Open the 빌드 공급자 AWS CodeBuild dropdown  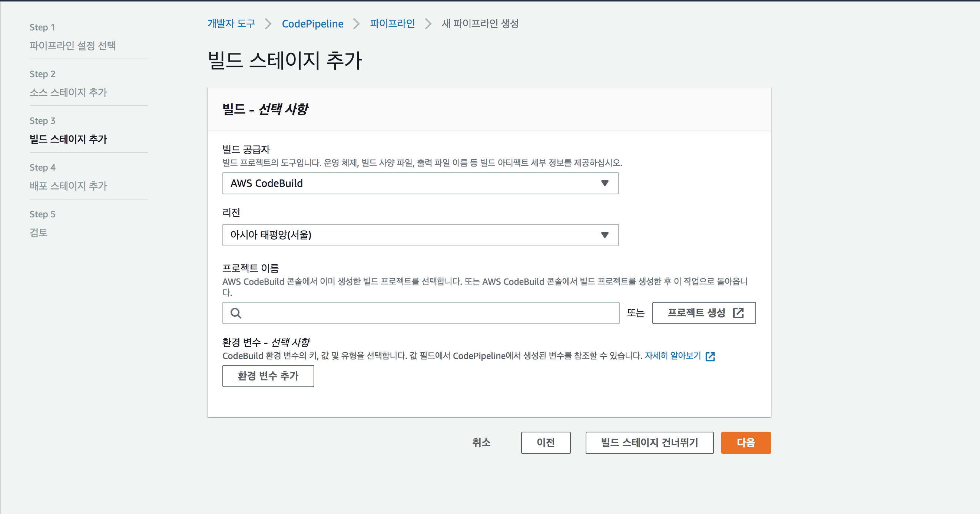point(420,183)
